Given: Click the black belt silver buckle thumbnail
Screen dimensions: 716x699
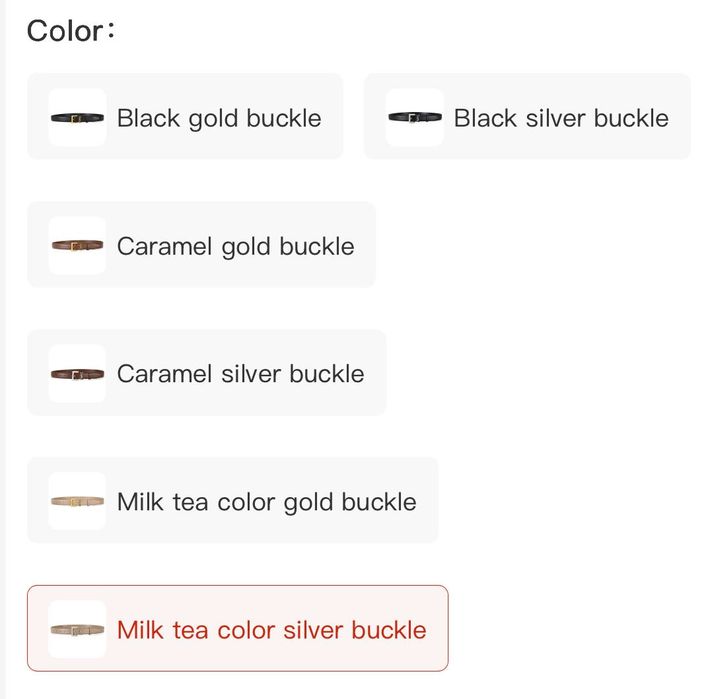Looking at the screenshot, I should pyautogui.click(x=414, y=118).
